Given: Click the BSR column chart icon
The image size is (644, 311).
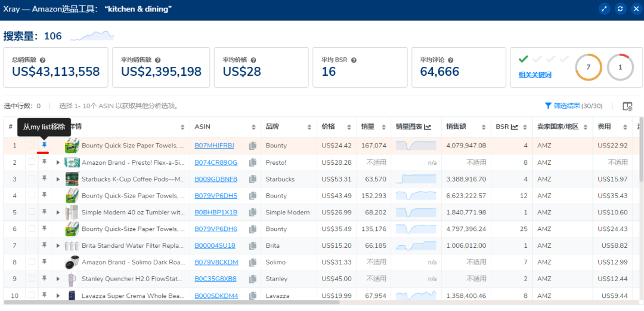Looking at the screenshot, I should coord(515,127).
